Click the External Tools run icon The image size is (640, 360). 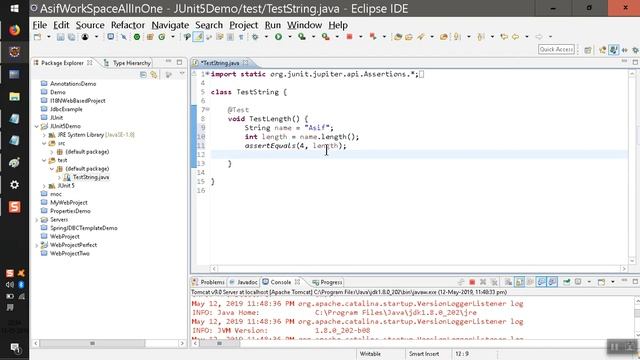pos(325,37)
